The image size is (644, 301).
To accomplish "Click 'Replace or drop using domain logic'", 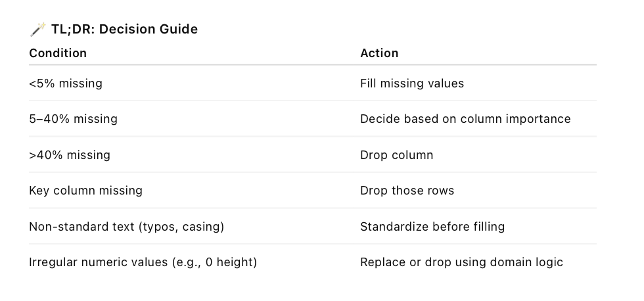I will tap(461, 262).
